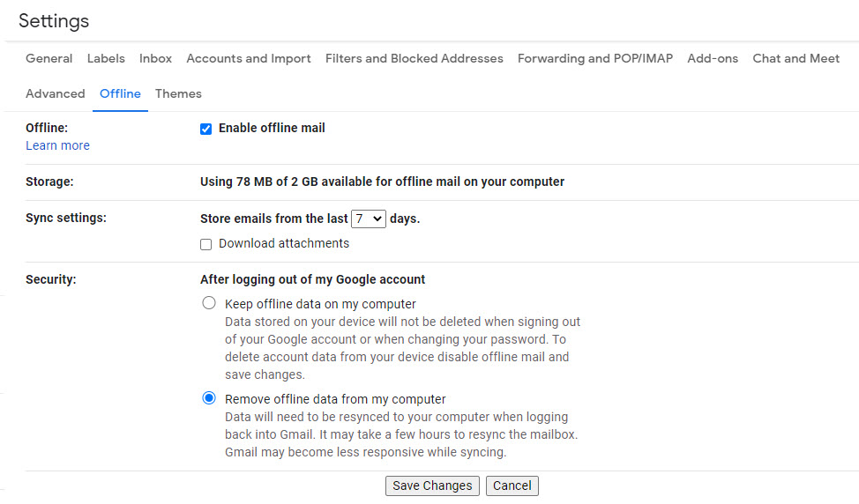
Task: Click the 'After logging out of my Google account' heading
Action: 313,279
